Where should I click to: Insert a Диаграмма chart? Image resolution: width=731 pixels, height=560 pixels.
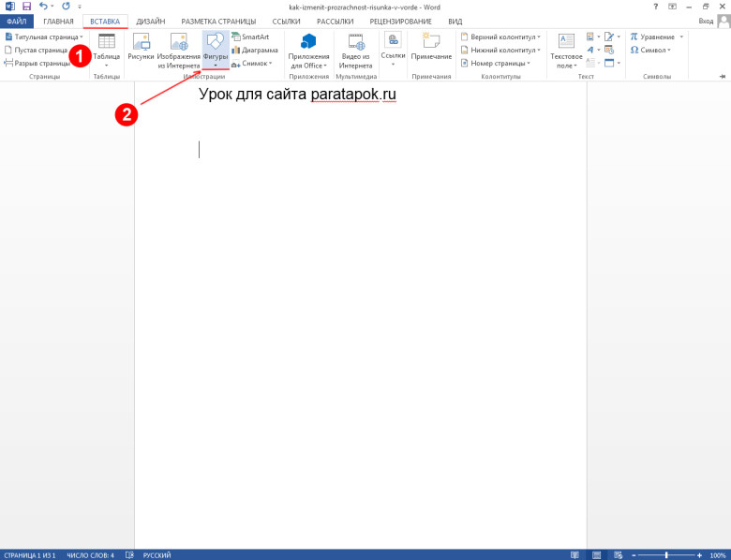tap(254, 50)
